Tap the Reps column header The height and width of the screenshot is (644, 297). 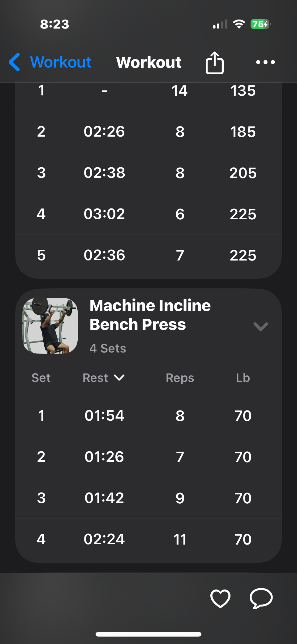(180, 378)
